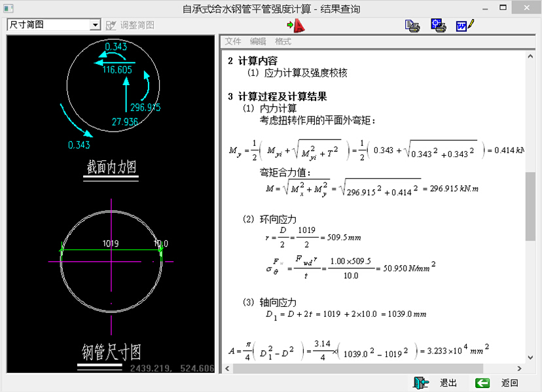Click the horizontal scrollbar left arrow
This screenshot has width=542, height=392.
click(x=227, y=368)
